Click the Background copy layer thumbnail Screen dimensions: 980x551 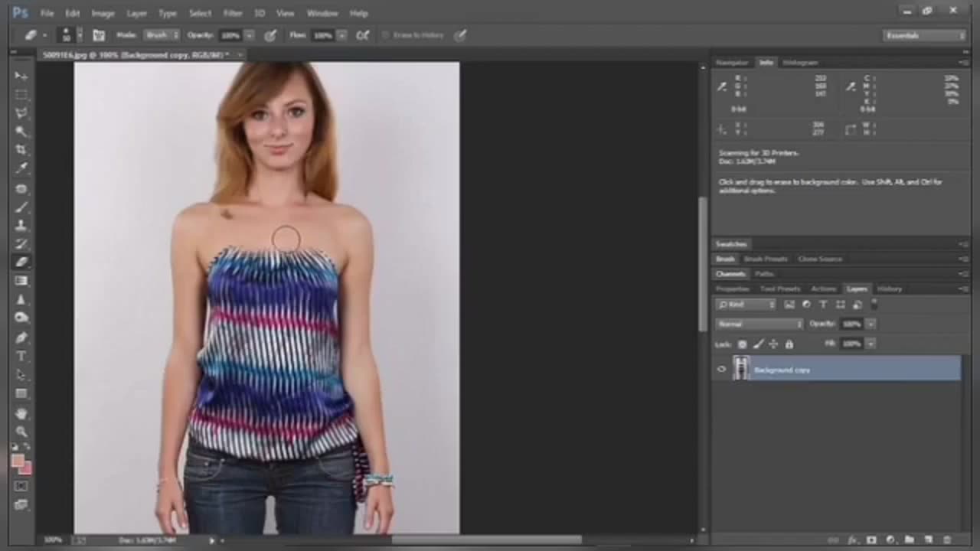[741, 369]
